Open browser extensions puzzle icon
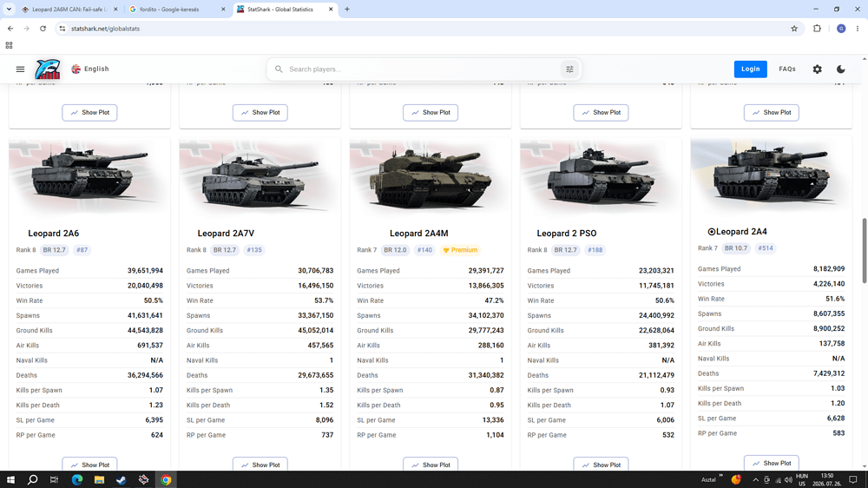Viewport: 868px width, 488px height. pyautogui.click(x=817, y=29)
